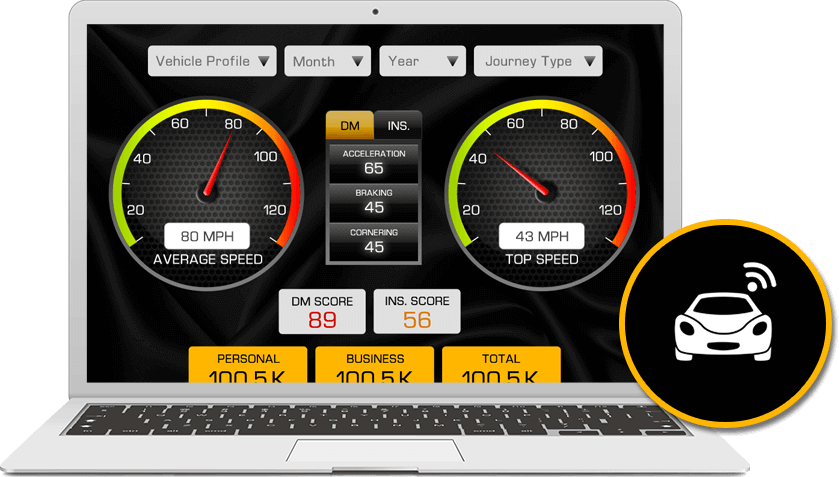This screenshot has height=477, width=839.
Task: Select the Acceleration 65 panel
Action: pos(374,161)
